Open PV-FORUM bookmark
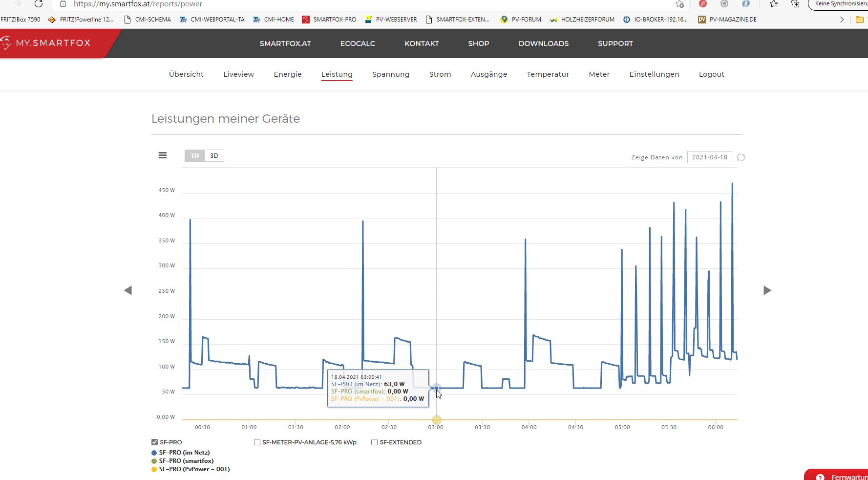868x480 pixels. pyautogui.click(x=521, y=20)
